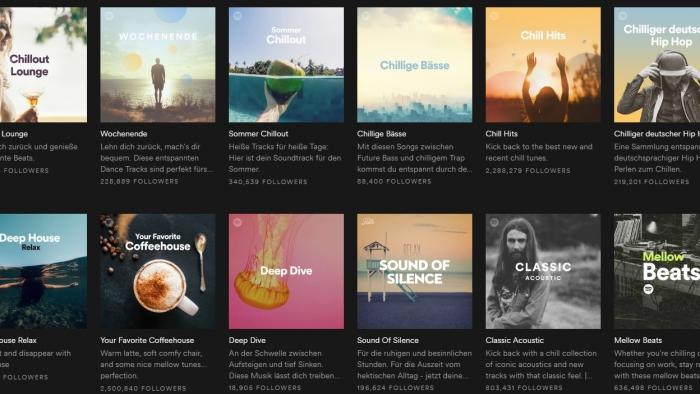This screenshot has width=700, height=394.
Task: Click '803,431 FOLLOWERS' under Classic Acoustic
Action: pos(524,388)
